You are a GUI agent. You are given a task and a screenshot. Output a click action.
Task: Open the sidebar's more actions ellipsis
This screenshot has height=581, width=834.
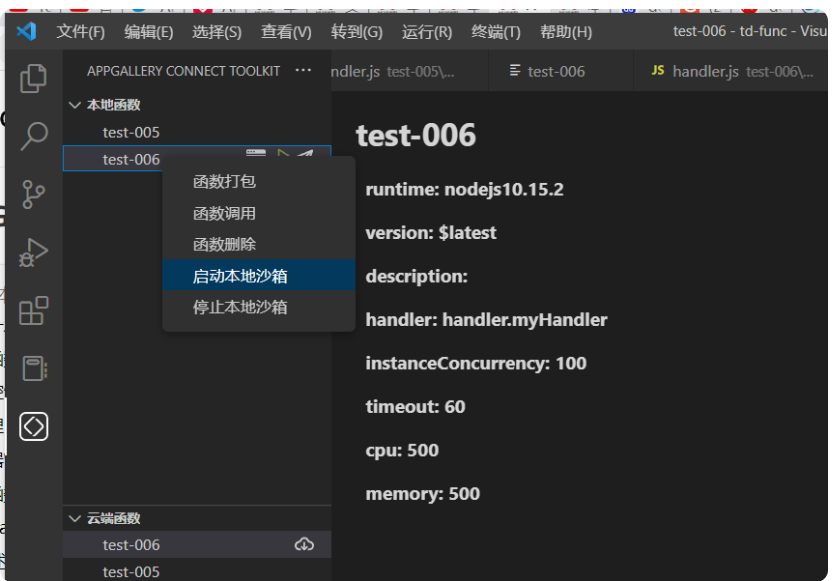coord(303,70)
